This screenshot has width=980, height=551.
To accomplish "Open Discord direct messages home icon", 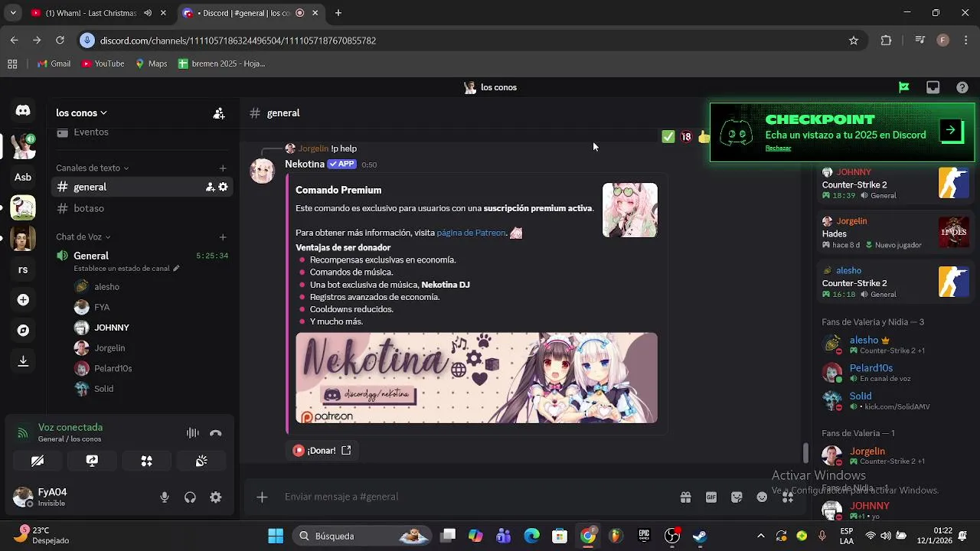I will [23, 111].
